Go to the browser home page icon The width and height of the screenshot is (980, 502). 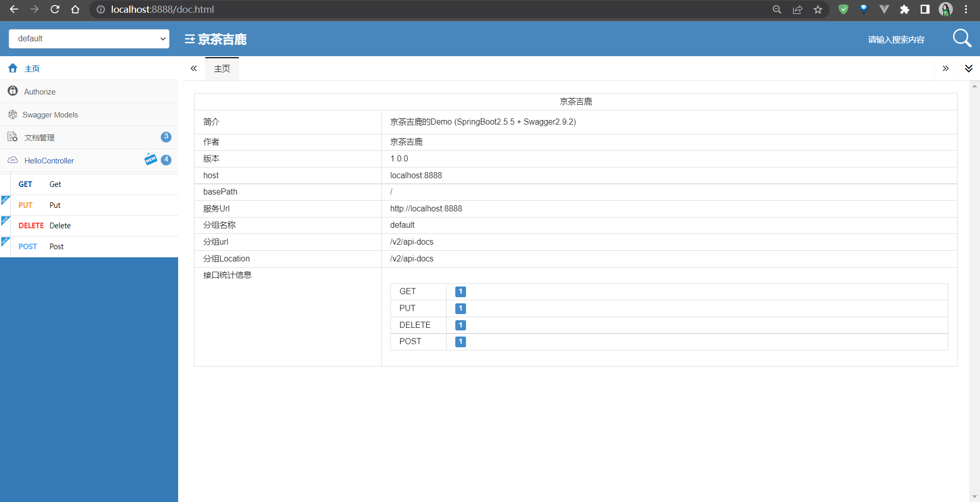[x=75, y=9]
